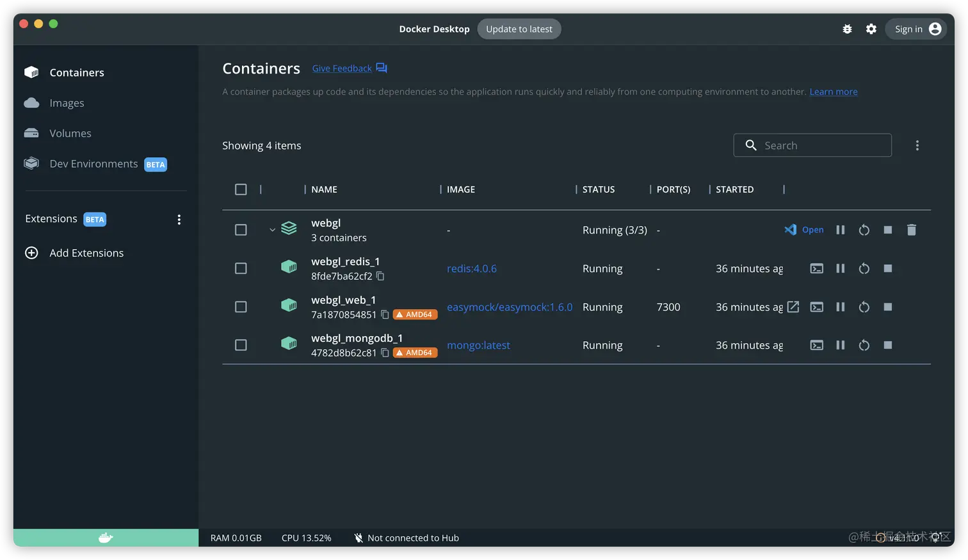Check the webgl_redis_1 row checkbox
Screen dimensions: 968x560
tap(241, 268)
